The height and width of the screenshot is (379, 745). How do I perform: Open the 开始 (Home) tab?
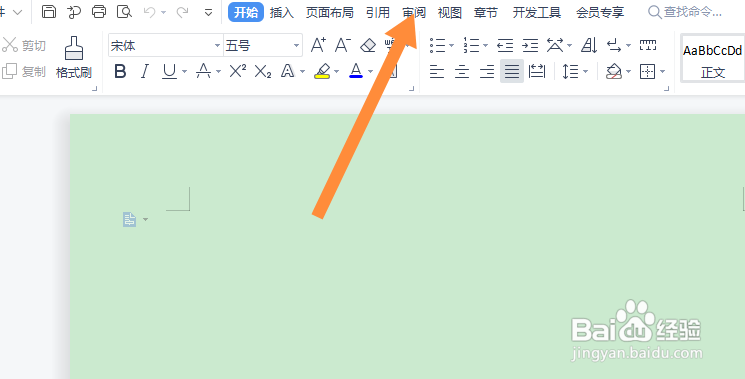click(246, 12)
